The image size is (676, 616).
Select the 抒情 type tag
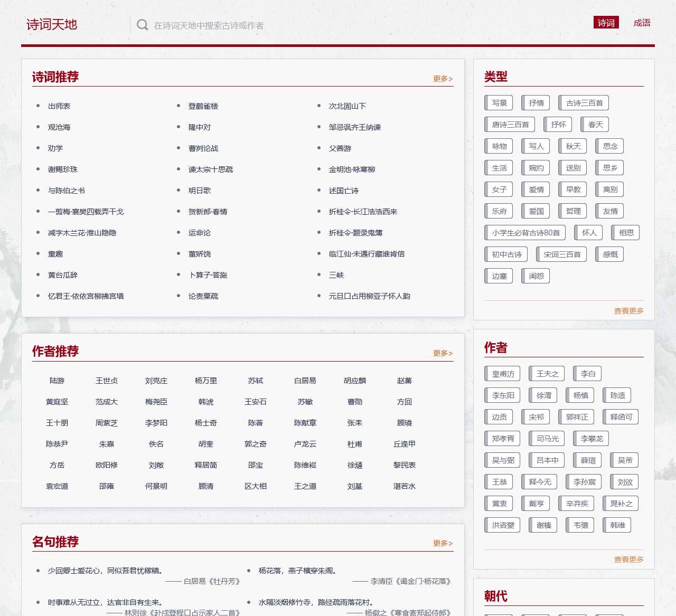click(x=536, y=103)
